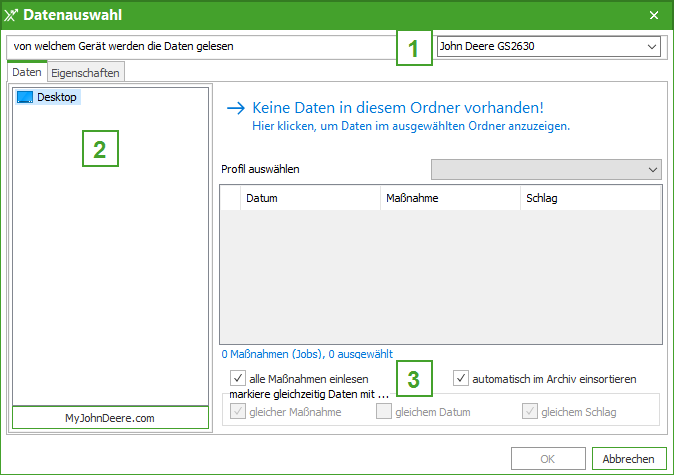Click the Maßnahme column header
The height and width of the screenshot is (475, 674).
(x=449, y=198)
